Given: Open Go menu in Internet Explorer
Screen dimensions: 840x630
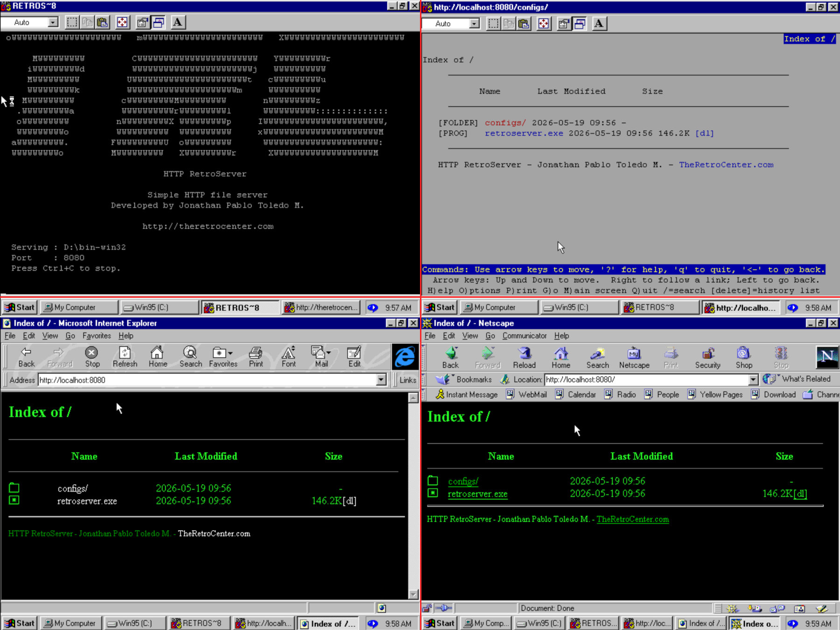Looking at the screenshot, I should pos(70,336).
